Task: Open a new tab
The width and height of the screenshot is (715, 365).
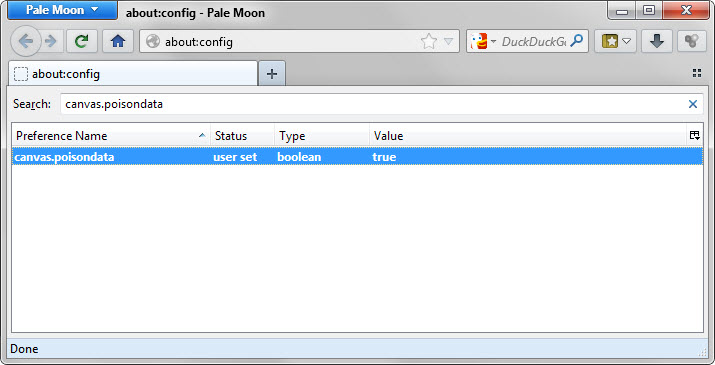Action: pos(272,73)
